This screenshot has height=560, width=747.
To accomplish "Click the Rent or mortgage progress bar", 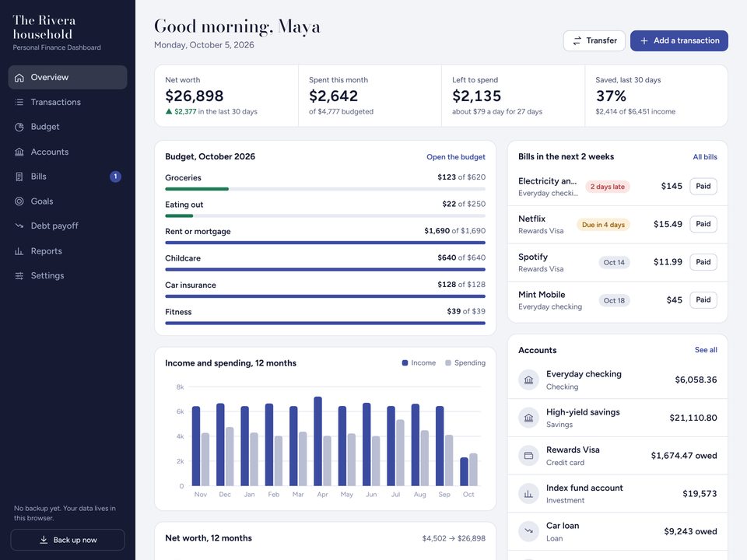I will point(325,243).
